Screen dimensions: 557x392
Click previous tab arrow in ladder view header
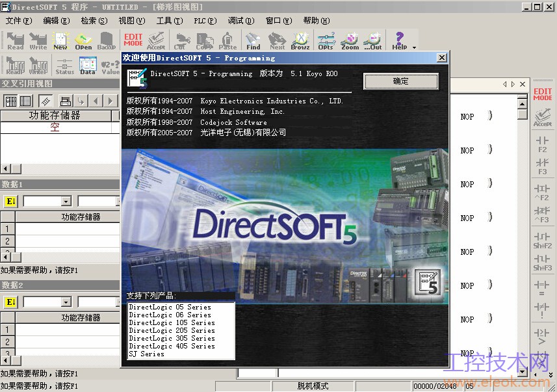coord(505,85)
